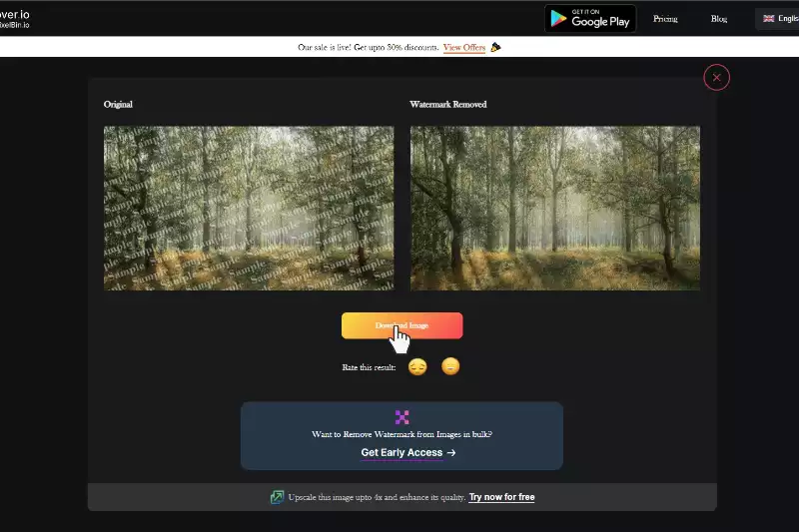
Task: Close the result dialog with the X icon
Action: pos(716,78)
